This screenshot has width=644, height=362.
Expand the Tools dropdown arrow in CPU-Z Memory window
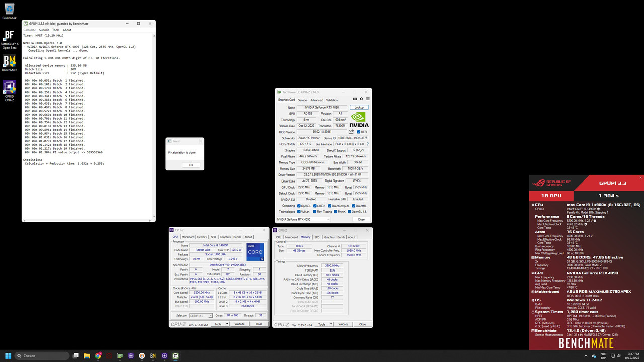(331, 324)
